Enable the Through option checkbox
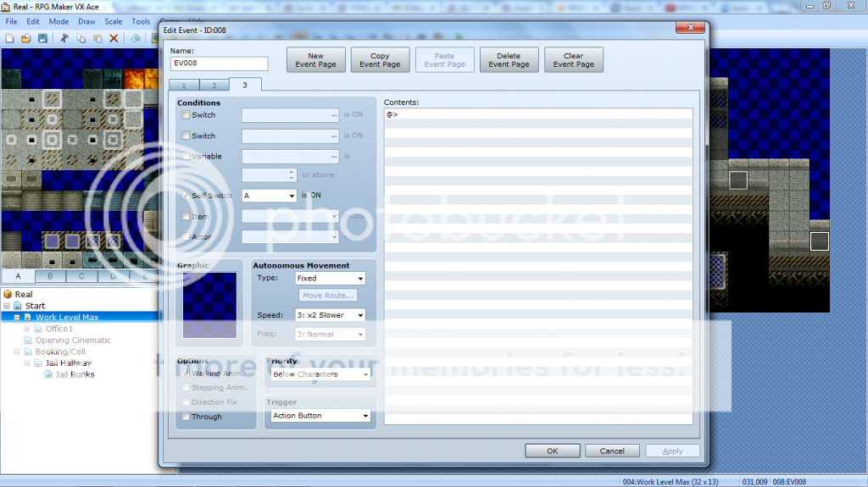This screenshot has height=487, width=868. coord(186,417)
